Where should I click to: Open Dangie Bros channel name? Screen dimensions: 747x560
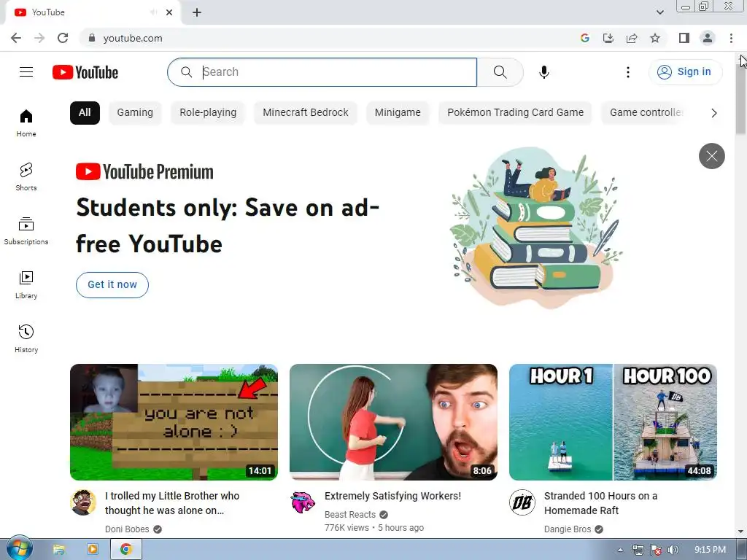click(x=567, y=529)
